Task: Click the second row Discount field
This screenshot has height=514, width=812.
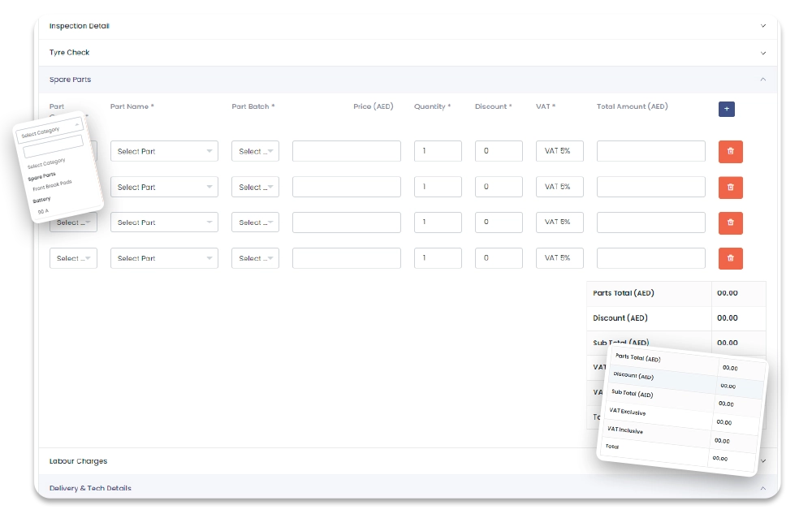Action: pos(499,186)
